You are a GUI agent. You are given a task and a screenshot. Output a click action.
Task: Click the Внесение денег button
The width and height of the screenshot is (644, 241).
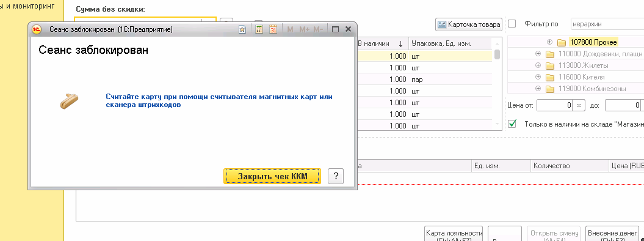(612, 234)
